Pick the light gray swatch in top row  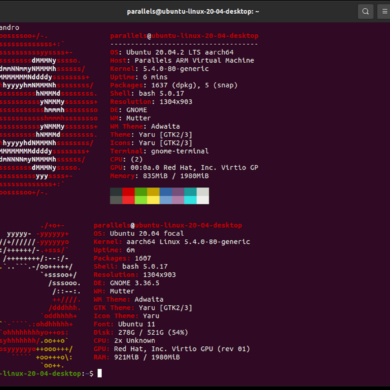pos(203,192)
